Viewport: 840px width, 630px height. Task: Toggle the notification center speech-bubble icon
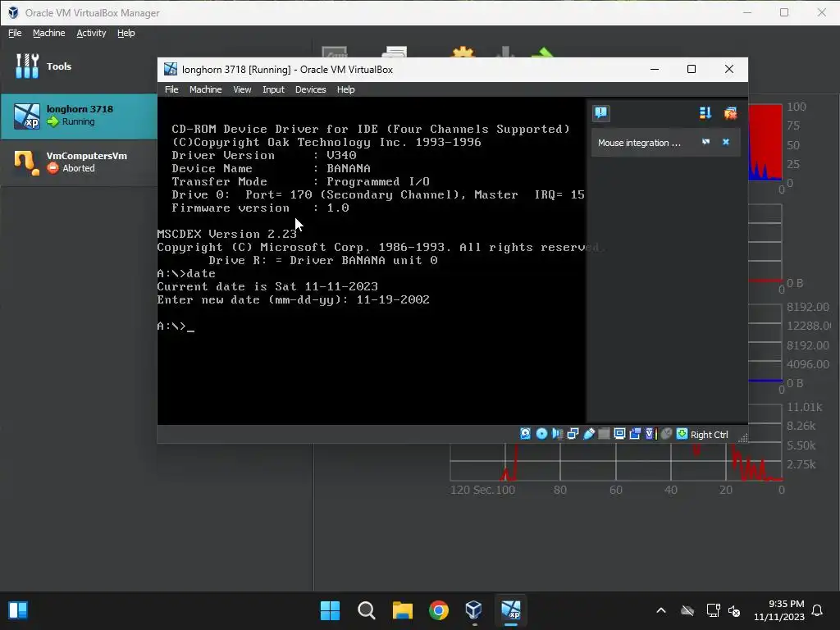[x=601, y=112]
